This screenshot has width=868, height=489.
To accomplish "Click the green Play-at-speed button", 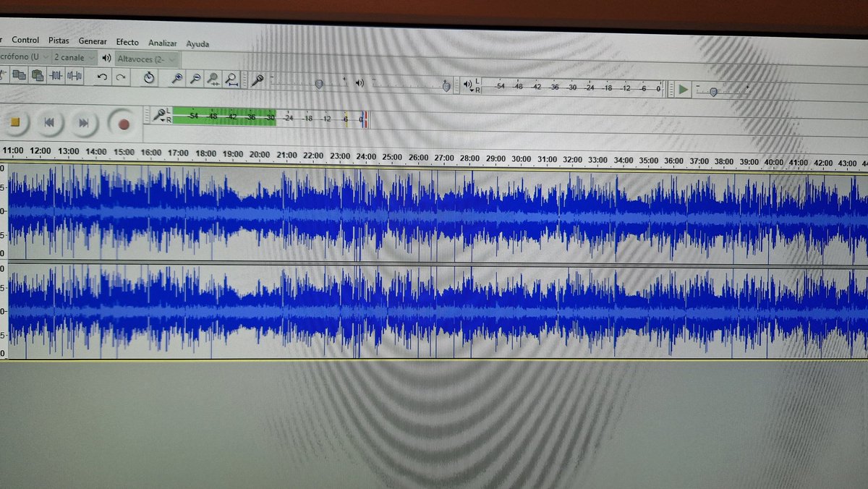I will pos(683,90).
